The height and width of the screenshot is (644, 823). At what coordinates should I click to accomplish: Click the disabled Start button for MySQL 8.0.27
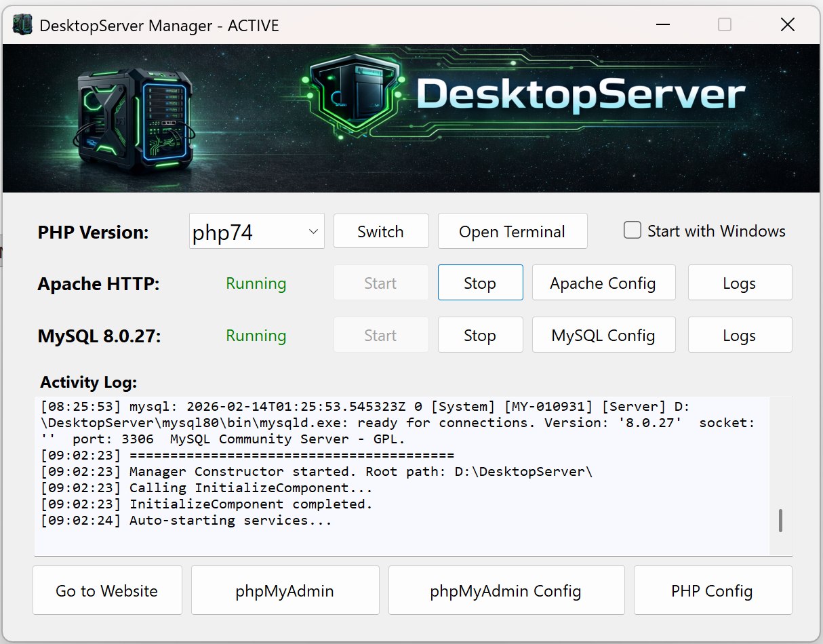coord(380,335)
